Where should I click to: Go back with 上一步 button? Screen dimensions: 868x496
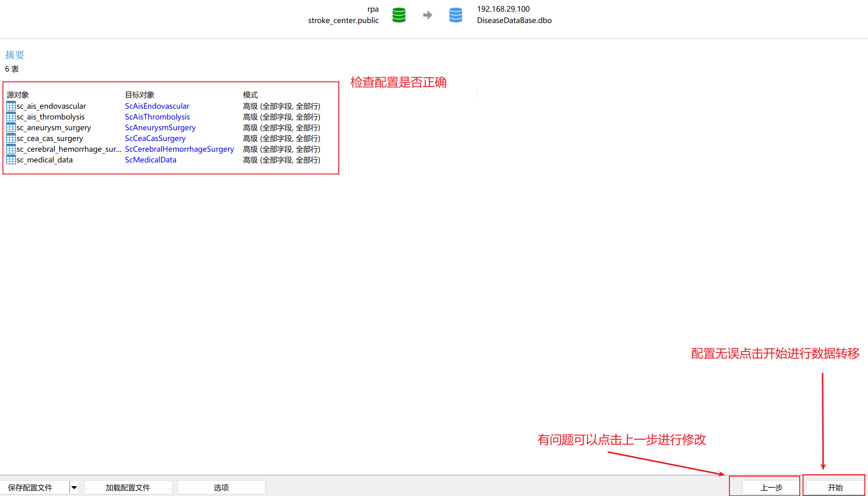[x=771, y=487]
